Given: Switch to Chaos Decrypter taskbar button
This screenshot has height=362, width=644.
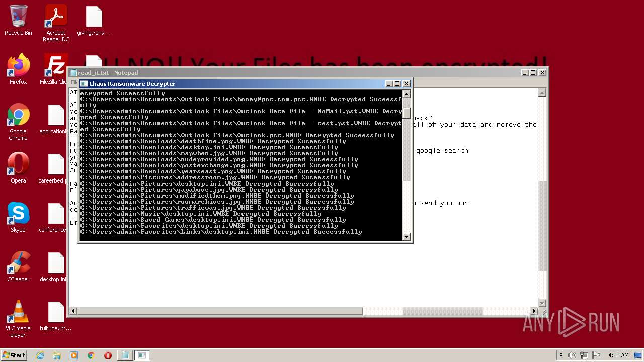Looking at the screenshot, I should click(142, 355).
